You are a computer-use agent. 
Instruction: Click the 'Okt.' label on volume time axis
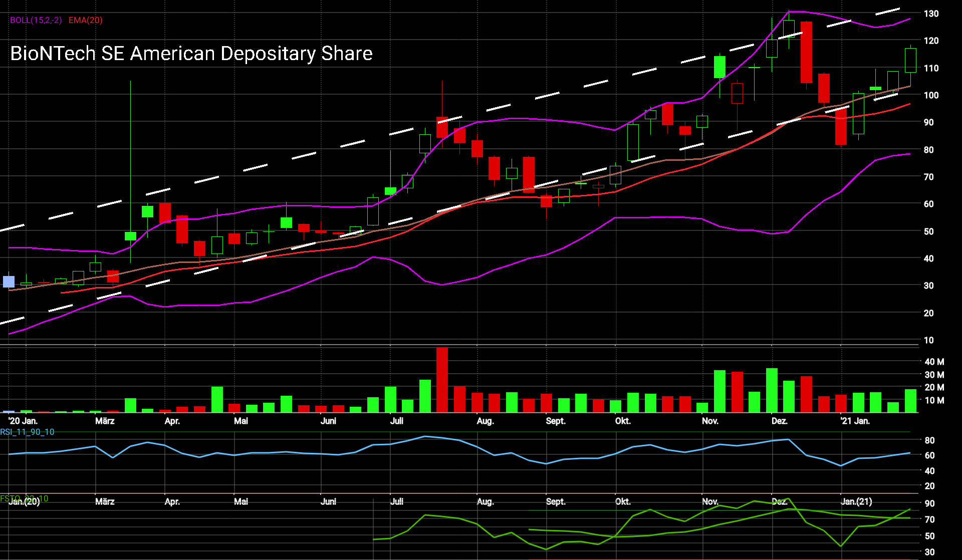coord(623,421)
